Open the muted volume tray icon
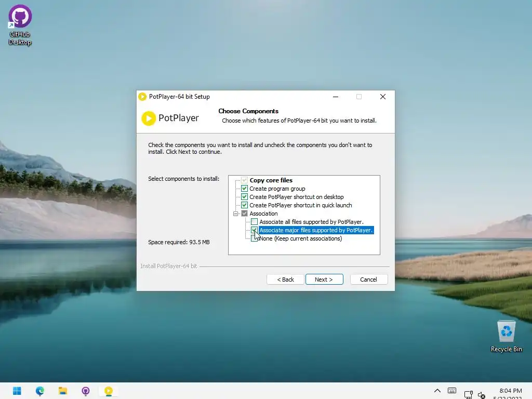The width and height of the screenshot is (532, 399). 482,395
